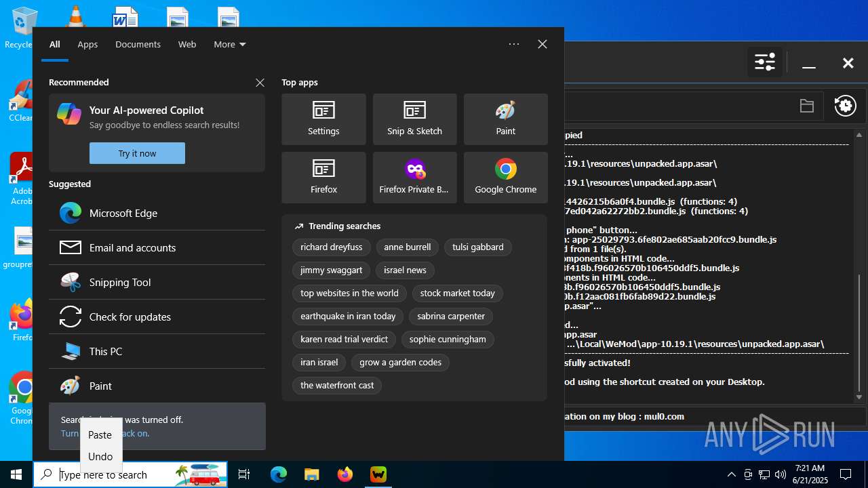Screen dimensions: 868x488
Task: Switch to WeMod app on taskbar
Action: point(378,474)
